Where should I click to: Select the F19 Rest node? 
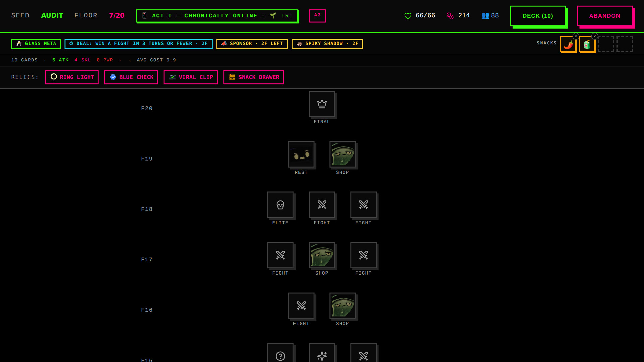(301, 155)
